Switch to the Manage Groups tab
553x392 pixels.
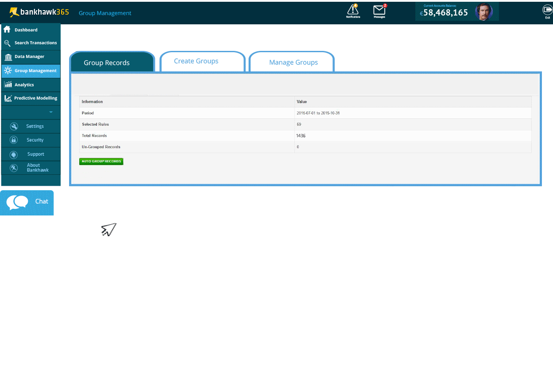click(x=293, y=62)
